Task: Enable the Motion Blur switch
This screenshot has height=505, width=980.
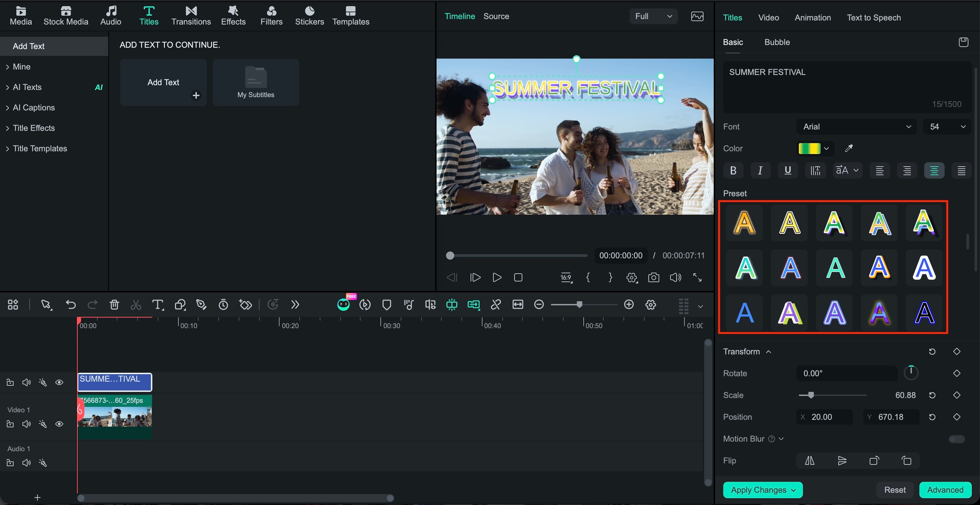Action: click(x=957, y=439)
